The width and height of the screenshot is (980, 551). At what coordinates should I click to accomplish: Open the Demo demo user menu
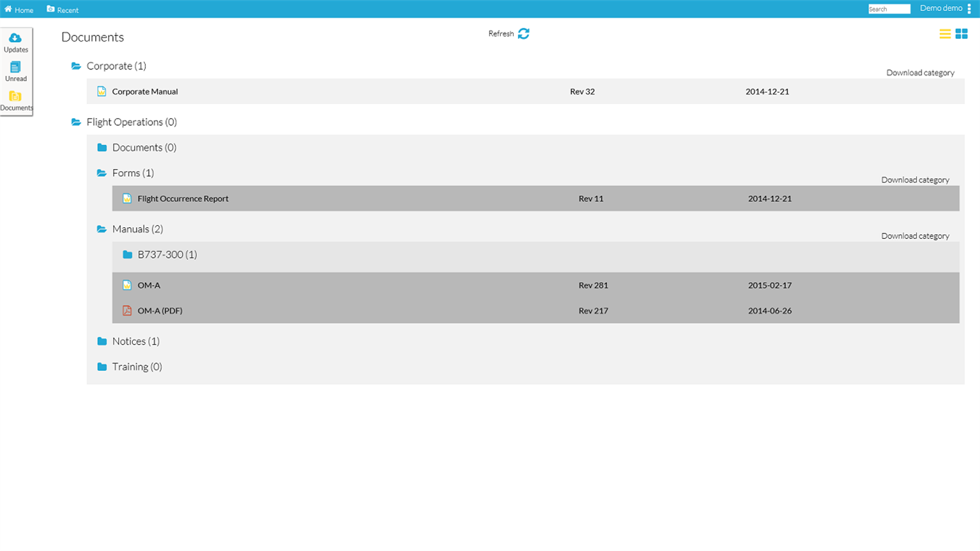coord(941,8)
